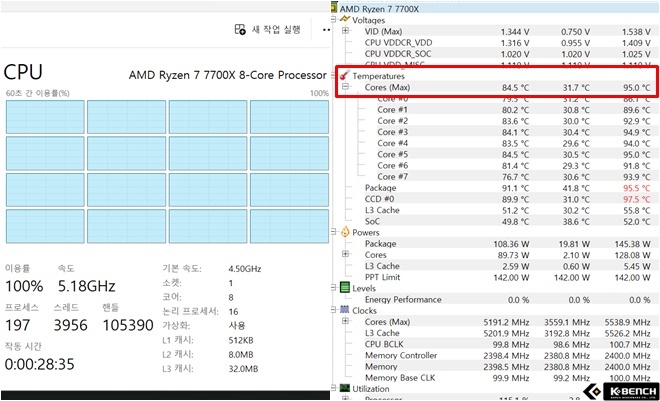Click the Levels green icon

[346, 287]
